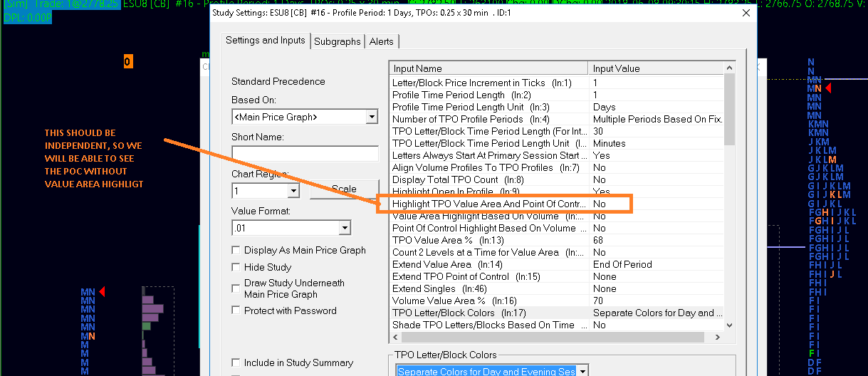This screenshot has width=868, height=376.
Task: Select Number of TPO Profile Periods row
Action: (557, 119)
